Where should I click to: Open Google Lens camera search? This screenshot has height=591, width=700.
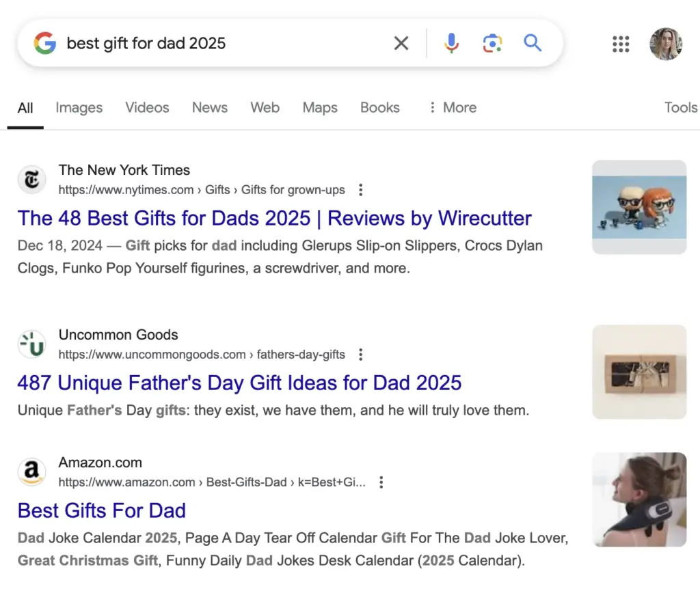click(492, 42)
